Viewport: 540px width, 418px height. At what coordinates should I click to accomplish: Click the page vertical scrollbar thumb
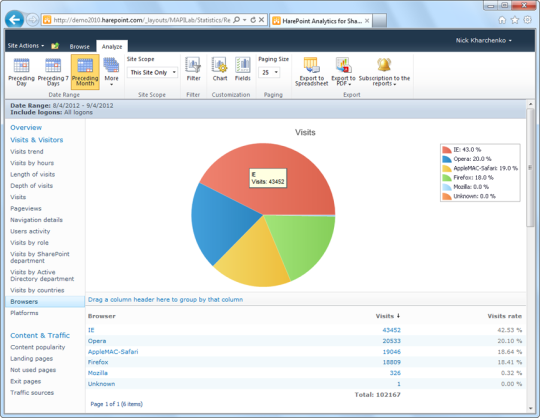[530, 167]
